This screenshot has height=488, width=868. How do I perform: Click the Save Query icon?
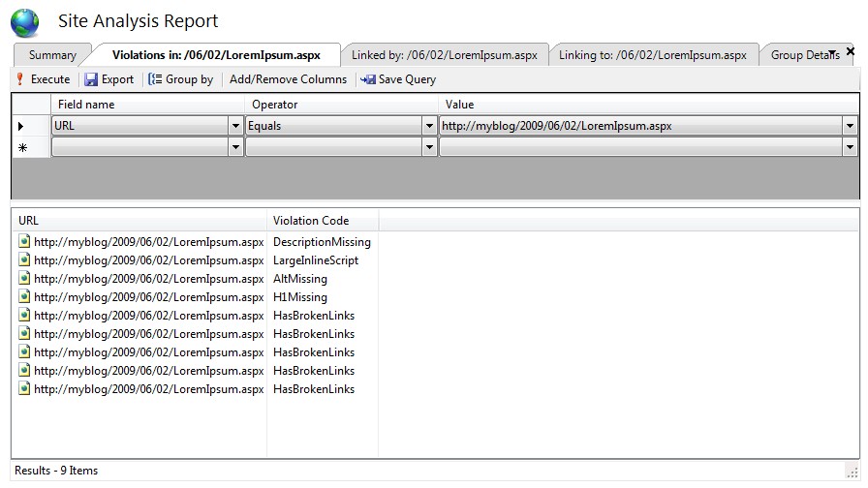point(368,79)
